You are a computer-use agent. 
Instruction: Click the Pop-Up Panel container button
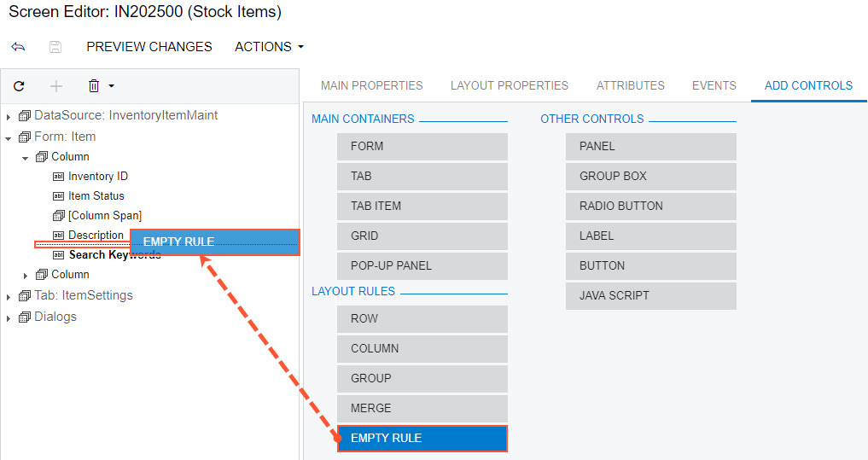[x=422, y=265]
